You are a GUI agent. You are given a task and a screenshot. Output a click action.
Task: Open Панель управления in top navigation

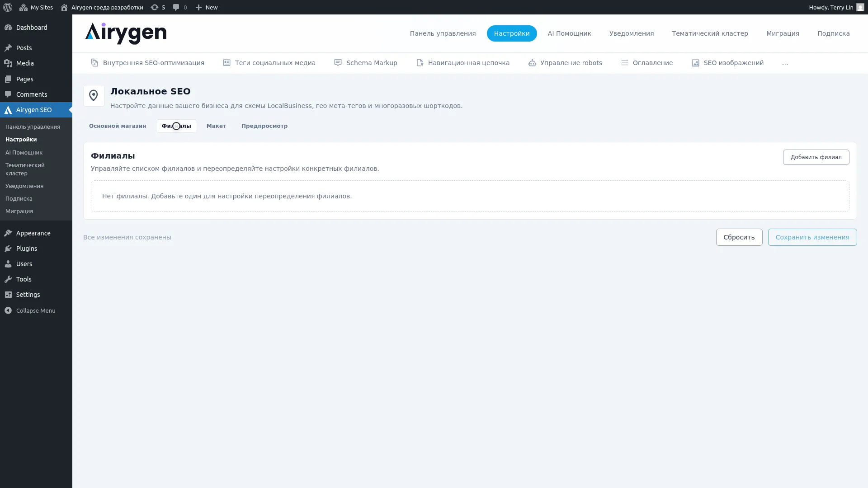coord(443,33)
